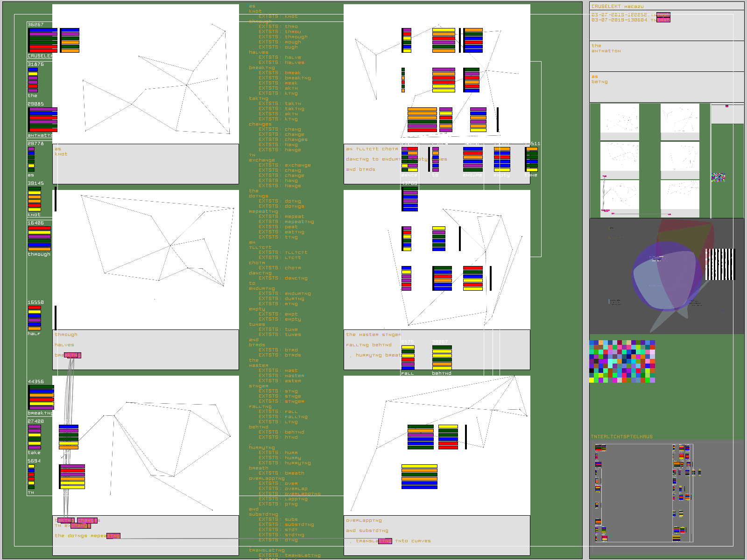Select the 'take' color bar stack

[35, 437]
